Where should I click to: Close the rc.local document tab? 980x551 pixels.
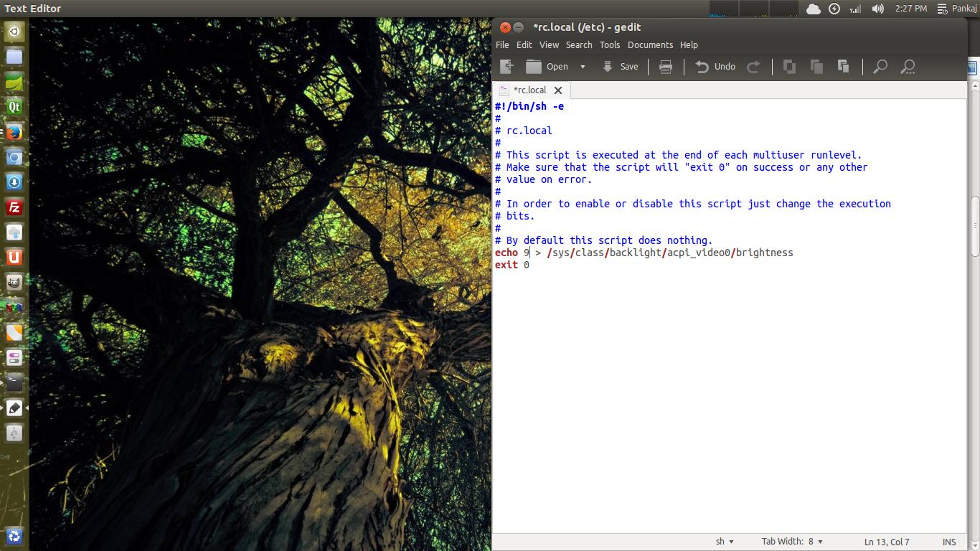click(x=558, y=90)
